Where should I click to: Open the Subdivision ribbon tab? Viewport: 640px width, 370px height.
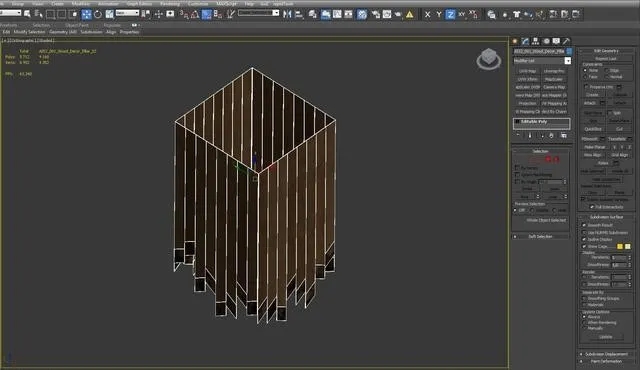(91, 32)
